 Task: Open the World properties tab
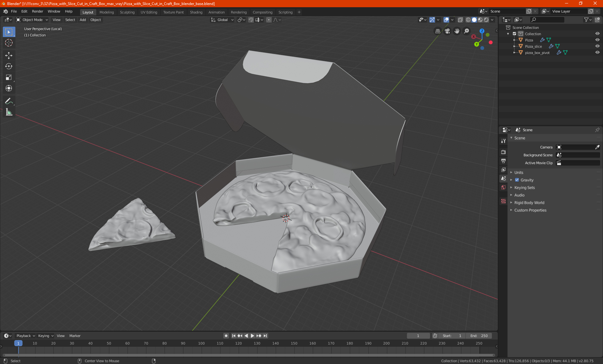(x=503, y=187)
